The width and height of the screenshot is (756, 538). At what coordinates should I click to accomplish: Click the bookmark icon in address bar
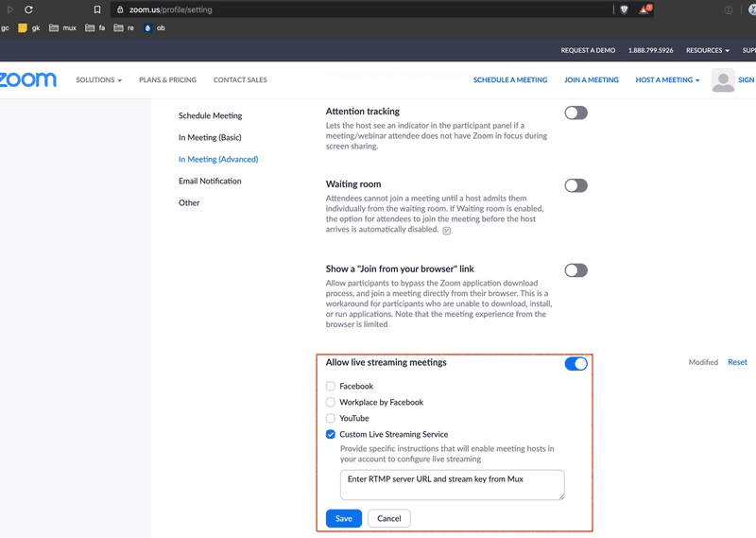coord(97,9)
